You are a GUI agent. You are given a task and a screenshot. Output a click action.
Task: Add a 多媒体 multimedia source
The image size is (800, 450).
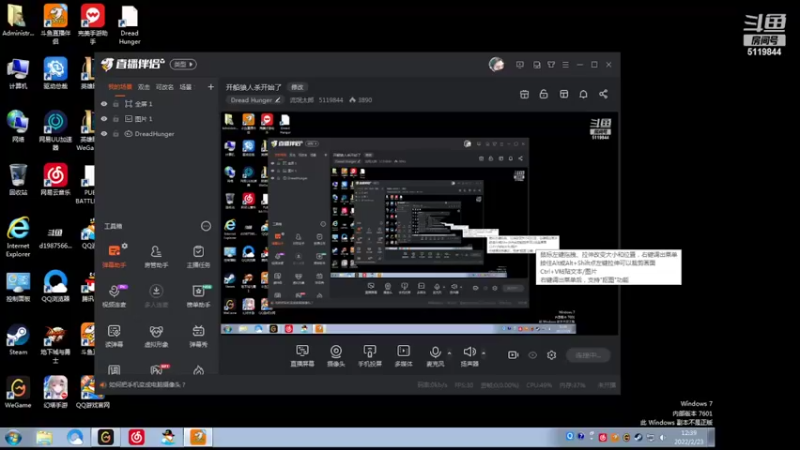click(x=403, y=356)
